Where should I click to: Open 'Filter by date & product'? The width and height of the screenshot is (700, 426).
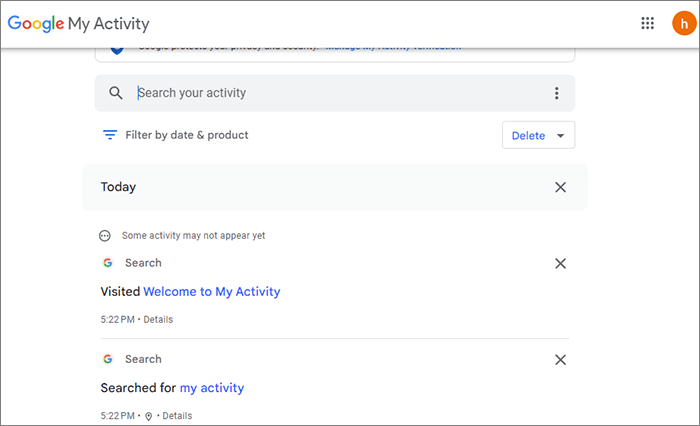[186, 135]
